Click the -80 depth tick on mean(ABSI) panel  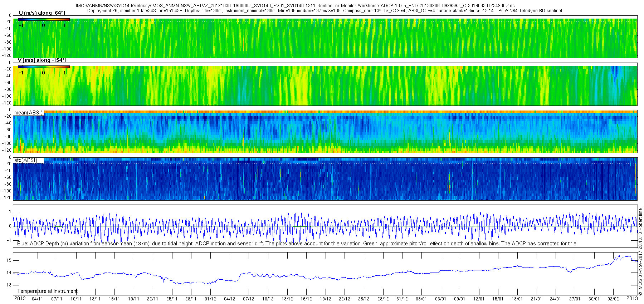point(8,137)
